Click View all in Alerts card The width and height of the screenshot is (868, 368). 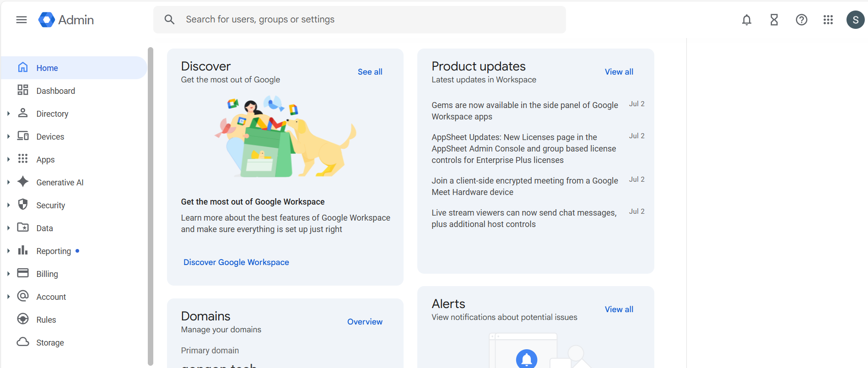[619, 309]
